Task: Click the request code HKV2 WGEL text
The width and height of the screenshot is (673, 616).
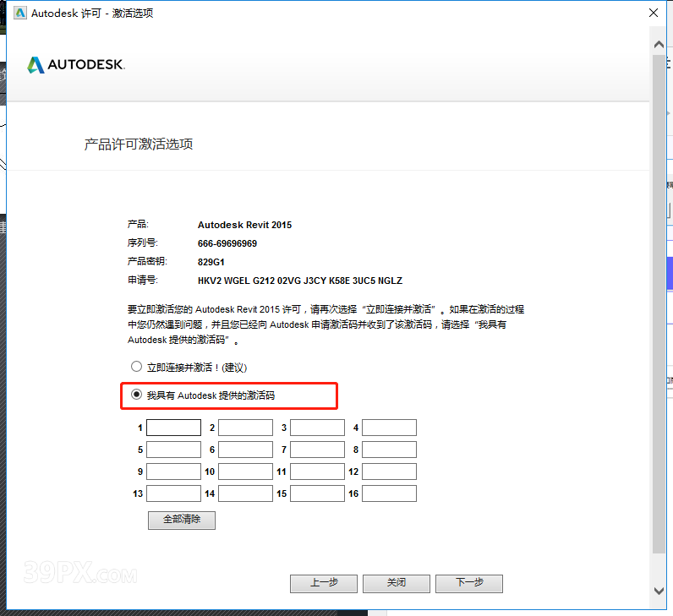Action: click(x=300, y=281)
